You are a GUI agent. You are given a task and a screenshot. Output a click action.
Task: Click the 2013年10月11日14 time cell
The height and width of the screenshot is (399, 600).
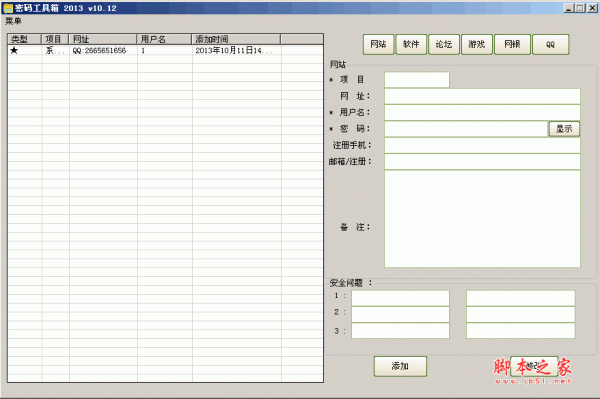(x=233, y=50)
